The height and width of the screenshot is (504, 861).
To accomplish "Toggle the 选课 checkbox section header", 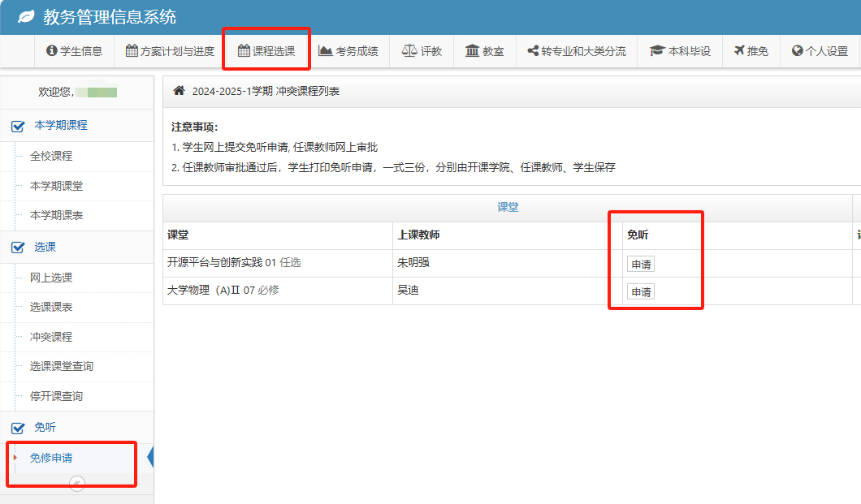I will pos(18,248).
